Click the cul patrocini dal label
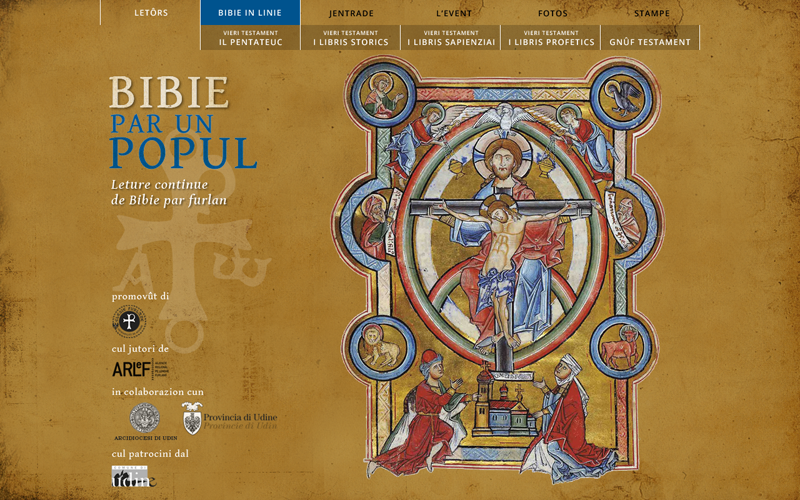The height and width of the screenshot is (500, 800). [150, 454]
